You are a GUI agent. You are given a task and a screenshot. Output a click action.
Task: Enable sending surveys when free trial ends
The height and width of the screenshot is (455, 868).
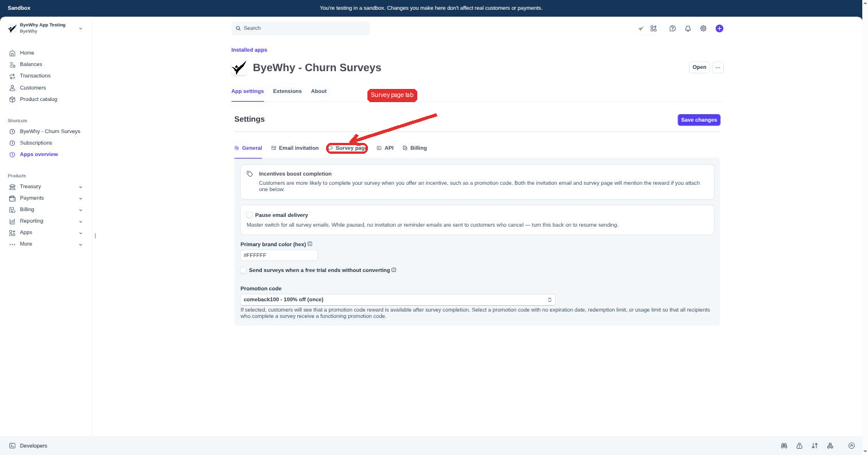point(243,270)
